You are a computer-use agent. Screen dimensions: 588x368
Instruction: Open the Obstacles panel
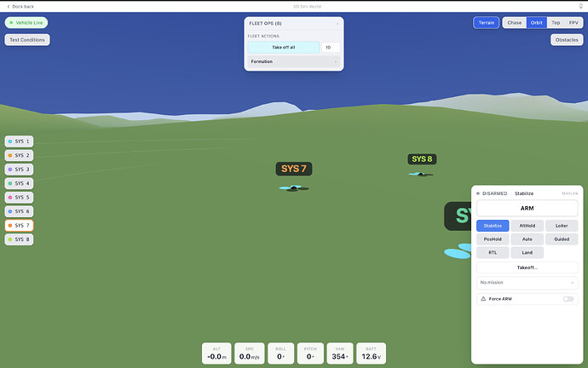coord(567,40)
